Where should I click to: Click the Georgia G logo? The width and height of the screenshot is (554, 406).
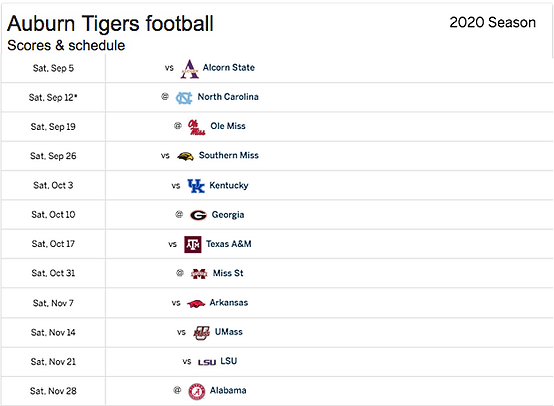198,215
